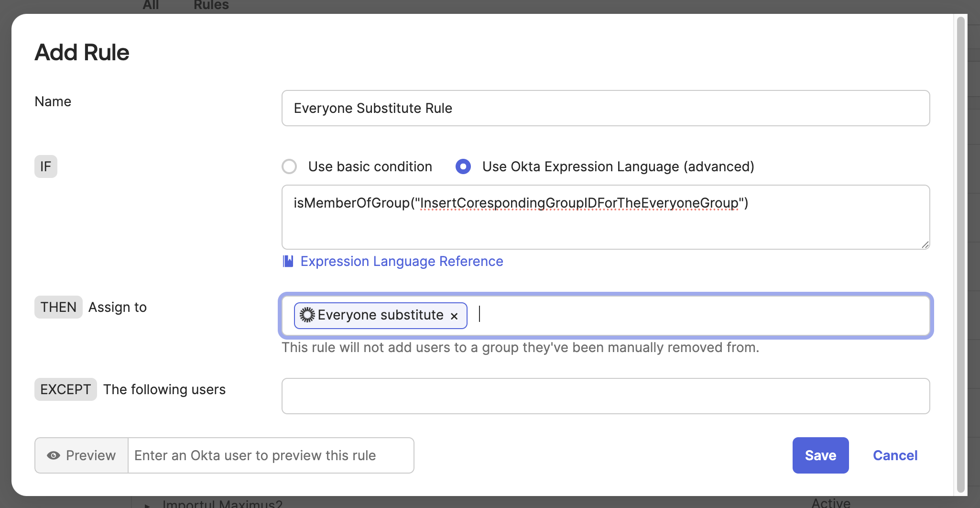Click inside the Okta expression text area
Viewport: 980px width, 508px height.
pyautogui.click(x=605, y=225)
